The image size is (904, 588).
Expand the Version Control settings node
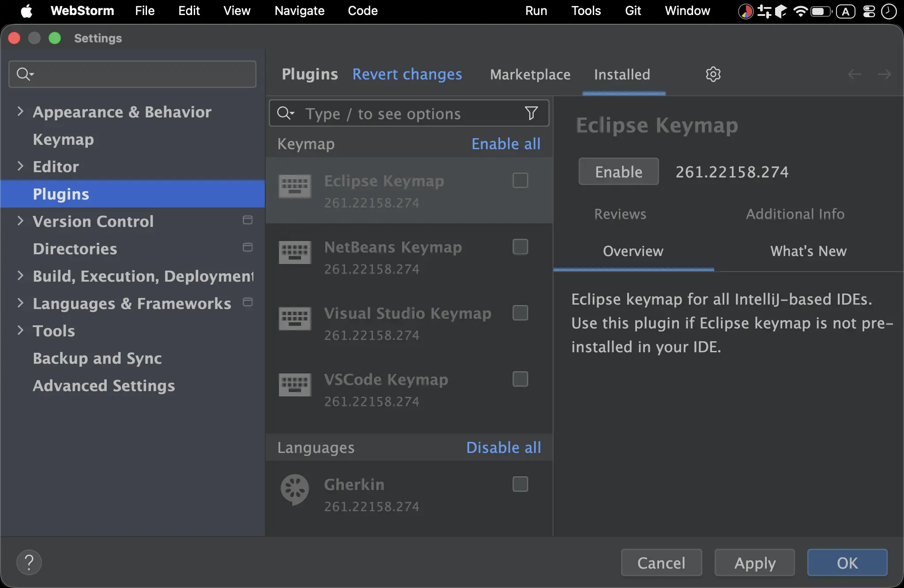click(x=20, y=221)
